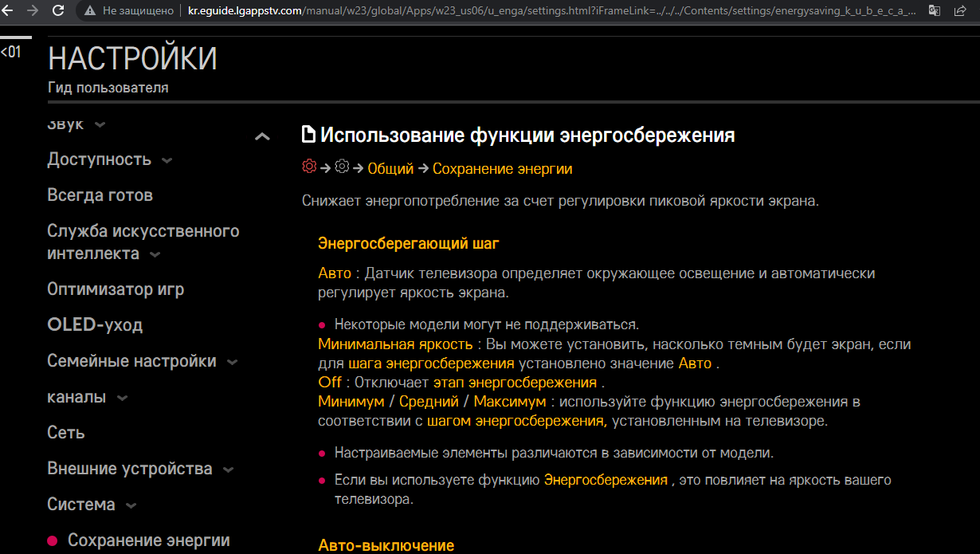The width and height of the screenshot is (980, 554).
Task: Select 'OLED-уход' from the sidebar
Action: click(x=95, y=325)
